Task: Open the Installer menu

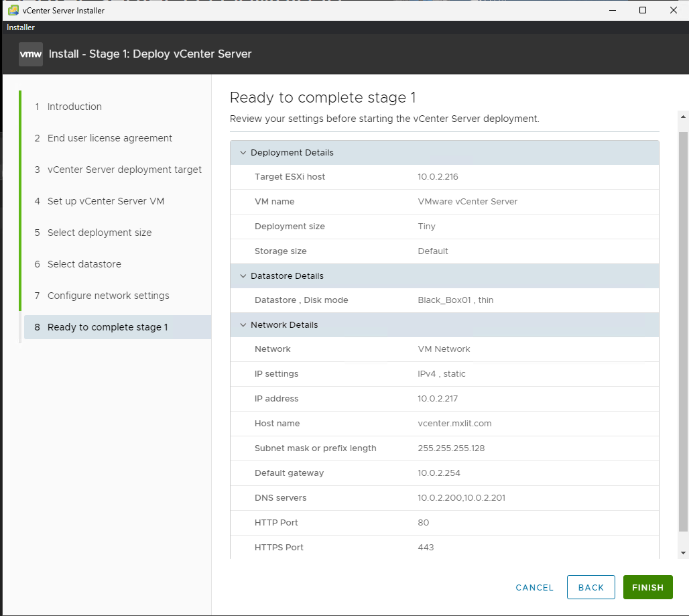Action: (21, 27)
